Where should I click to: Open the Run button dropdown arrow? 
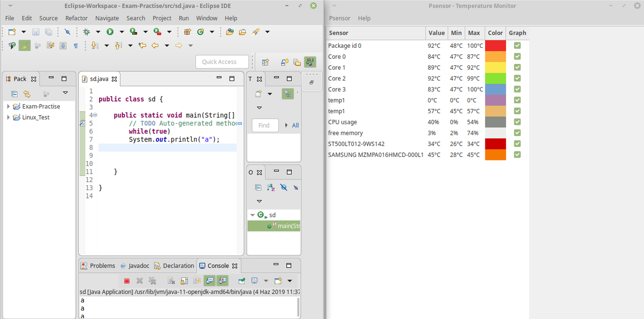(121, 32)
